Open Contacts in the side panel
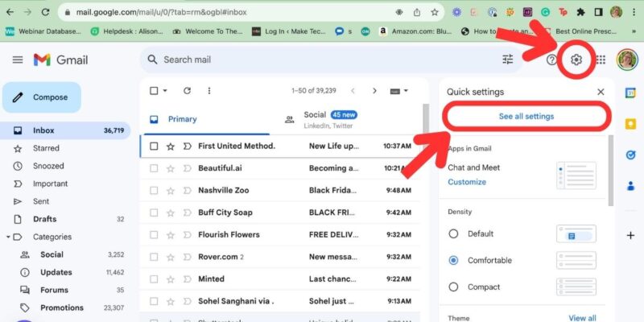644x322 pixels. click(x=630, y=186)
